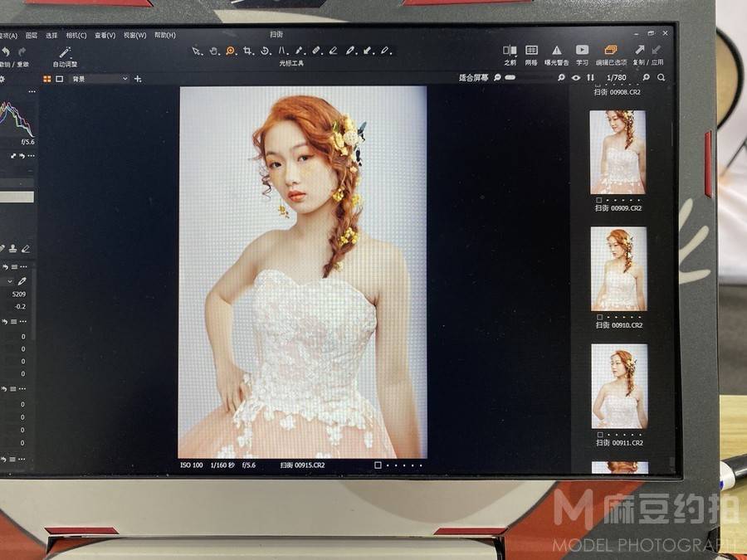Open the 选择 menu

tap(51, 36)
